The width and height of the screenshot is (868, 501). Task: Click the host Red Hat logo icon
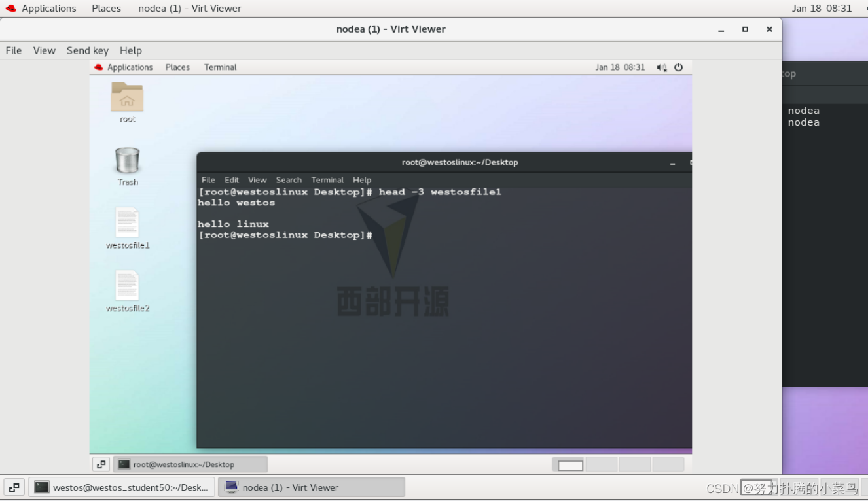(11, 9)
